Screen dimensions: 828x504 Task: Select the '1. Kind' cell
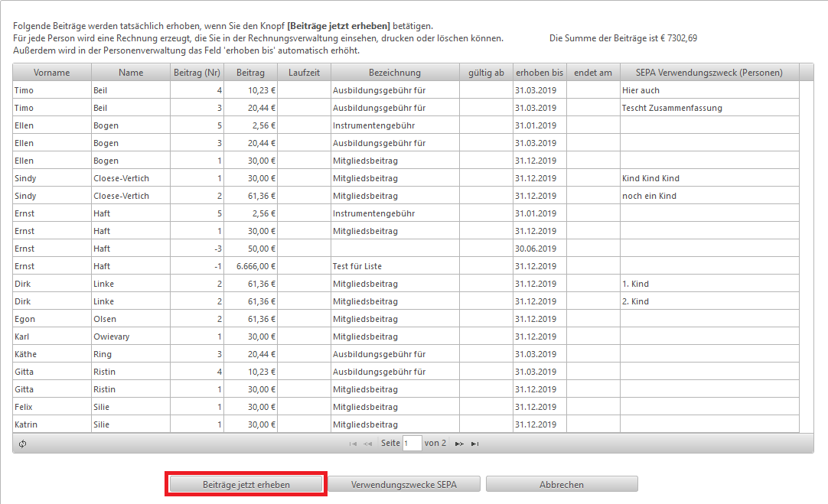(709, 284)
